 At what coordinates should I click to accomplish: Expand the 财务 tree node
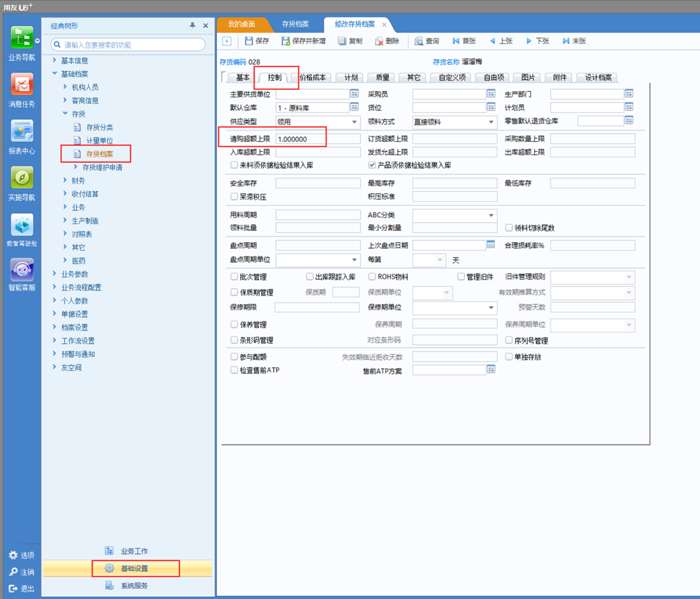click(x=65, y=180)
